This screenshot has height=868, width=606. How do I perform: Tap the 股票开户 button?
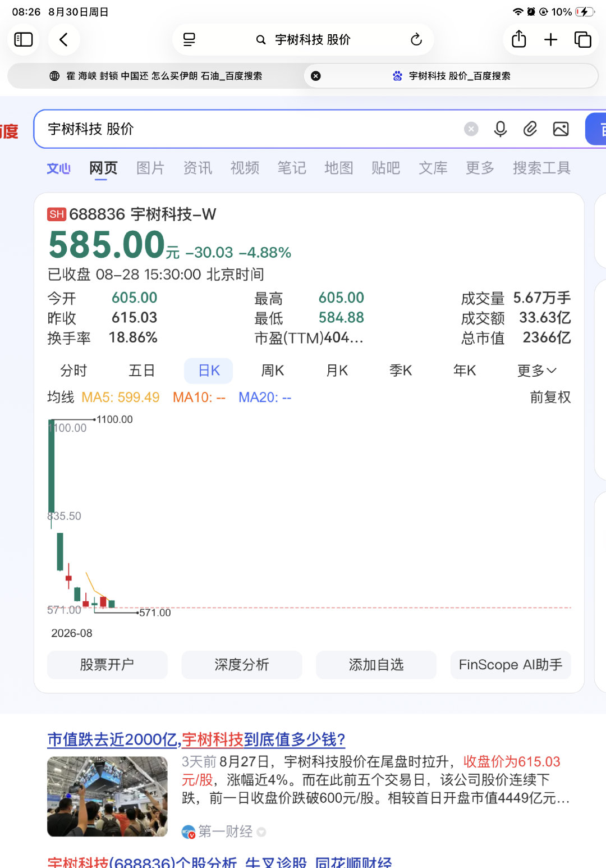click(107, 665)
